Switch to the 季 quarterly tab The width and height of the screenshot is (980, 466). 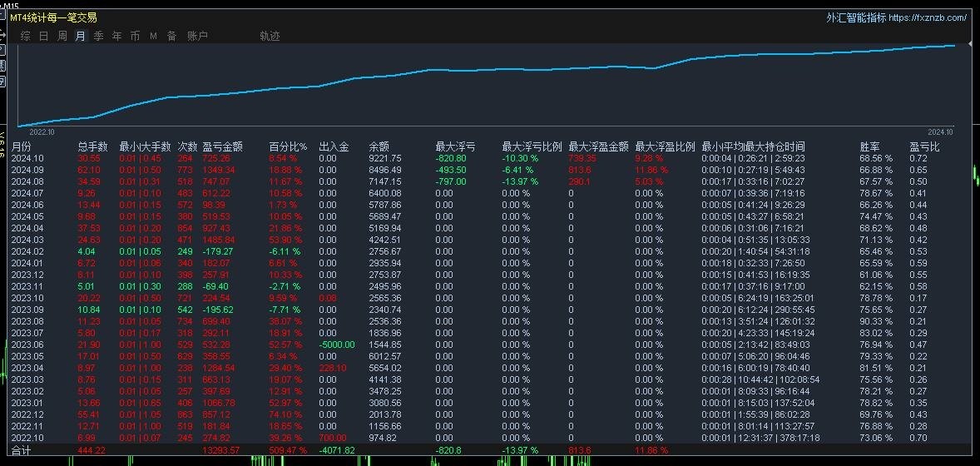[x=99, y=37]
